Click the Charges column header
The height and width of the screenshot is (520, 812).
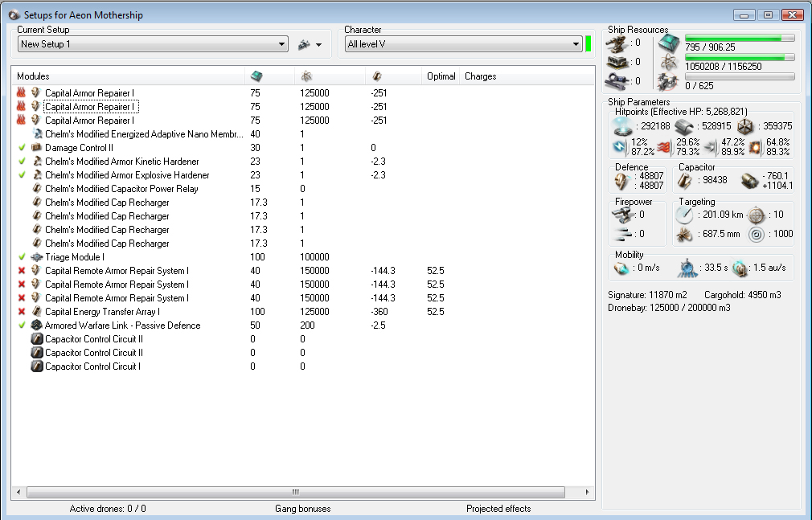[480, 76]
